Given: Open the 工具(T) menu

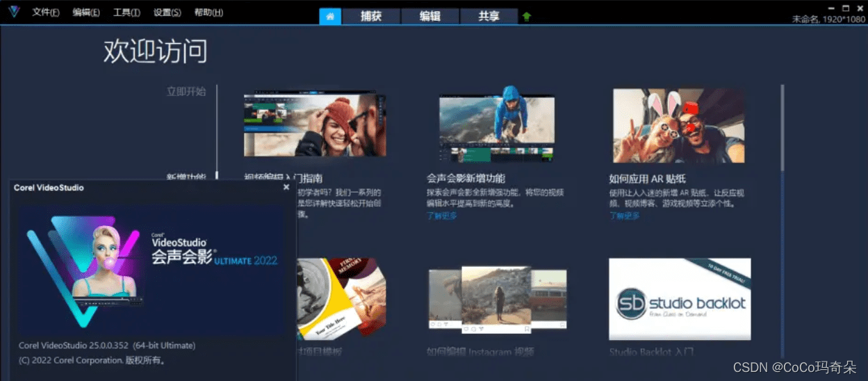Looking at the screenshot, I should point(126,13).
